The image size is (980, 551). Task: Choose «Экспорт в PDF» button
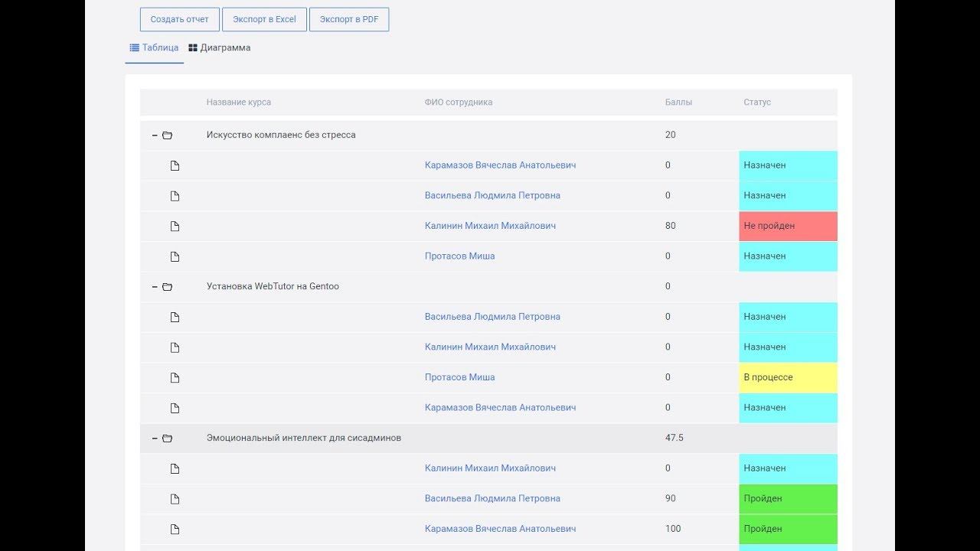point(349,19)
